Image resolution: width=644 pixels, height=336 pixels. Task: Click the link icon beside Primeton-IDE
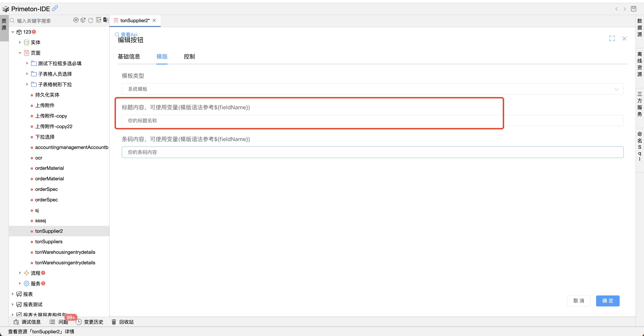point(55,8)
